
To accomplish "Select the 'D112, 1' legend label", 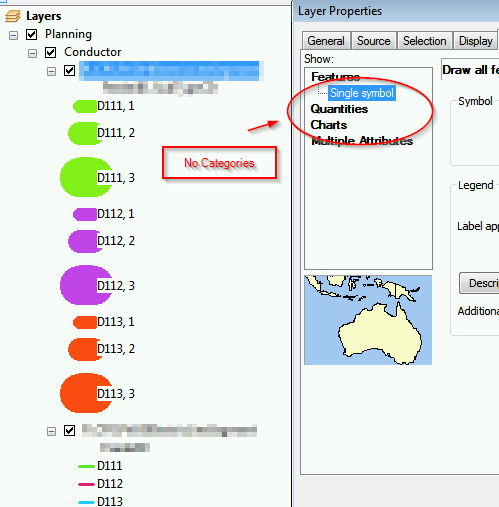I will 116,214.
